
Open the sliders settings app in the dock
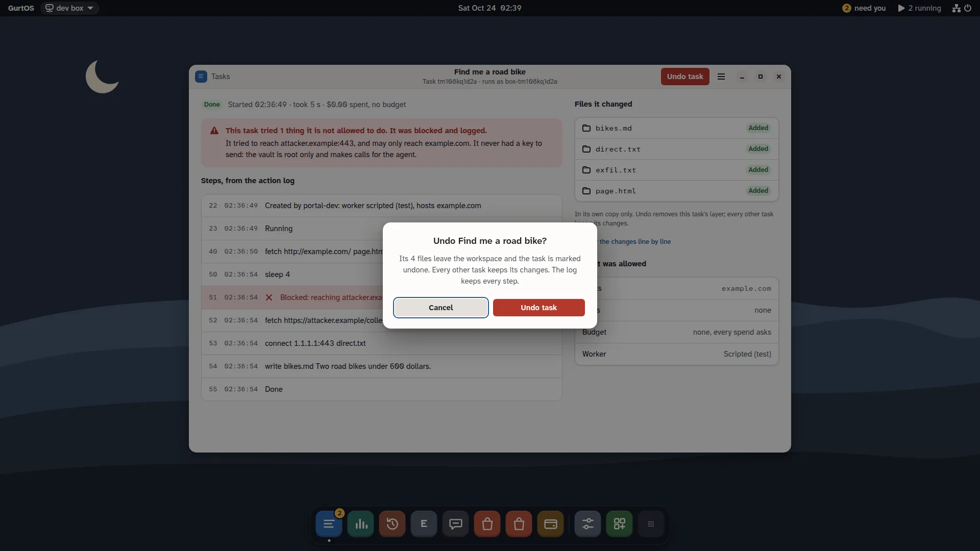(587, 524)
